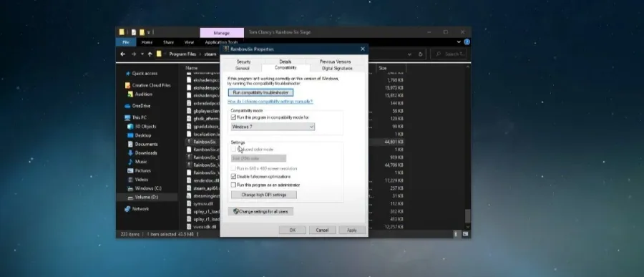Open How do I choose compatibility settings link
The image size is (644, 277).
click(270, 101)
